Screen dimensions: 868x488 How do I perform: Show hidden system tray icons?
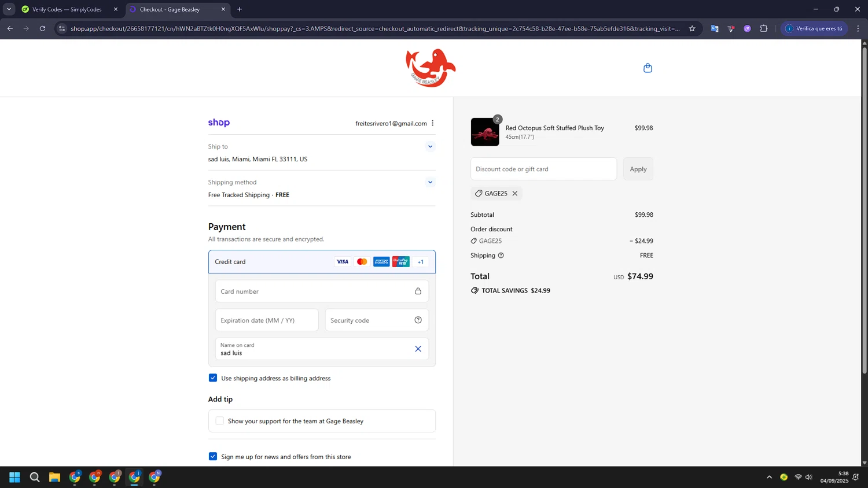769,477
